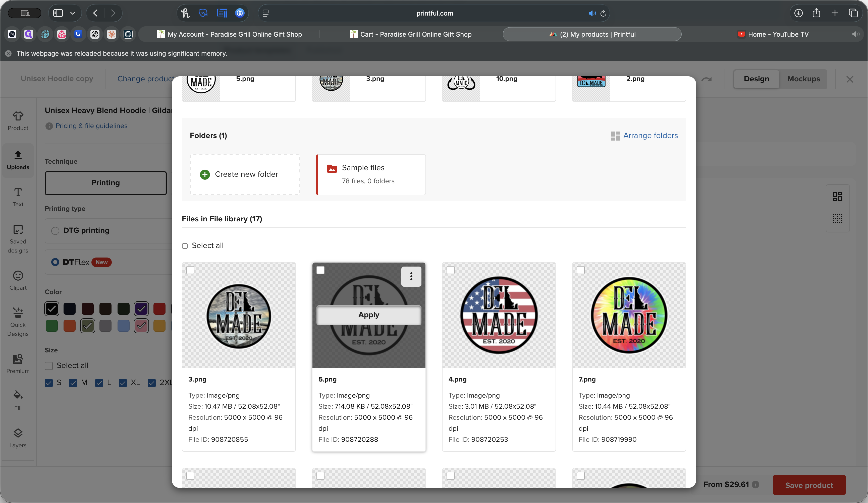Open the Saved designs panel
This screenshot has height=503, width=868.
18,238
